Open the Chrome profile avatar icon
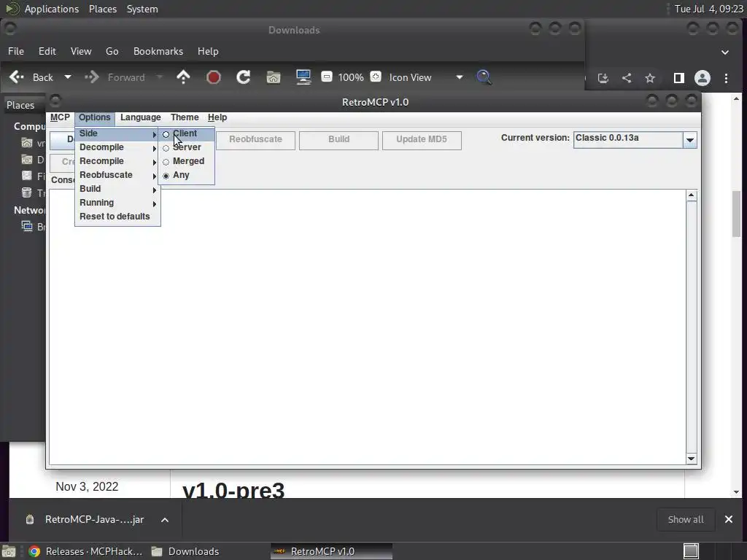 [x=703, y=78]
